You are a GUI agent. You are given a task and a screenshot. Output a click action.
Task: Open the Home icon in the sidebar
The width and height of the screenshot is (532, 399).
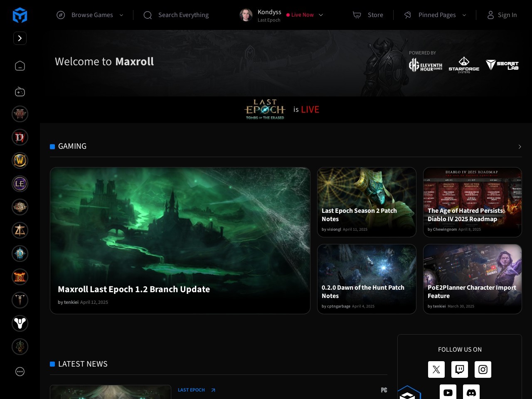click(20, 66)
